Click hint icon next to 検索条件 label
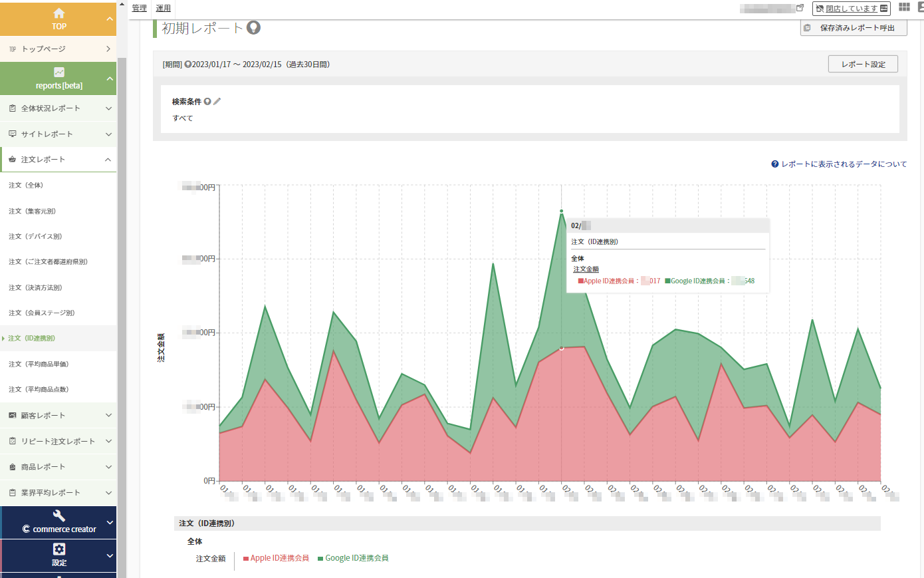This screenshot has width=924, height=578. [207, 102]
